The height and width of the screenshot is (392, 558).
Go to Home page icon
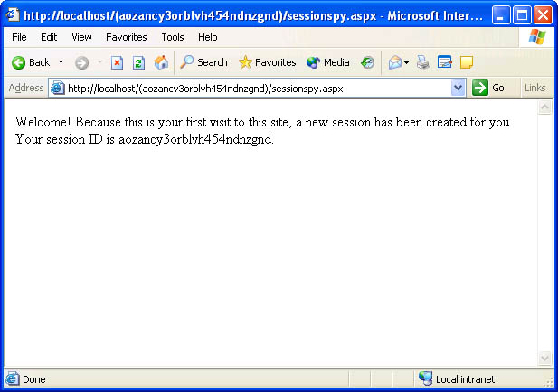161,62
